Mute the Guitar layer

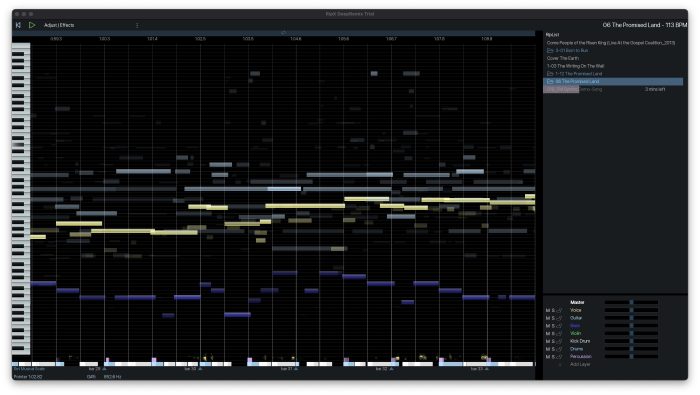point(548,318)
